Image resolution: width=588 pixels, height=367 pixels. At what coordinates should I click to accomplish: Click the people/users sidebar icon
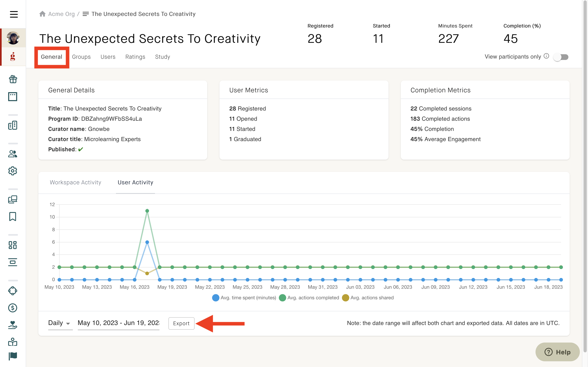click(13, 154)
